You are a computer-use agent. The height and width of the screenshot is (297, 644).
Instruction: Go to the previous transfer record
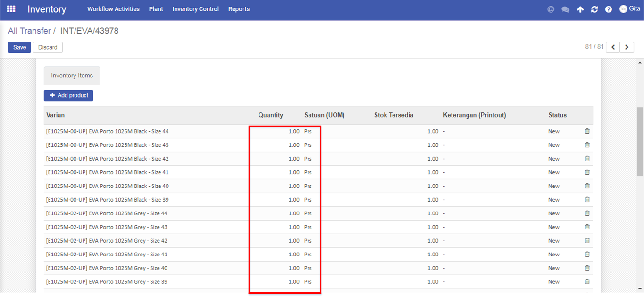[613, 47]
